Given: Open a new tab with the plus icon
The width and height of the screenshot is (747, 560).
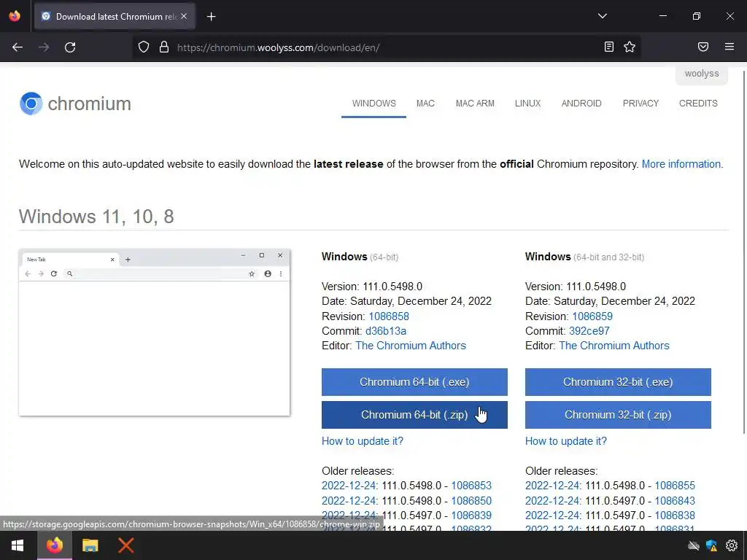Looking at the screenshot, I should pyautogui.click(x=211, y=17).
